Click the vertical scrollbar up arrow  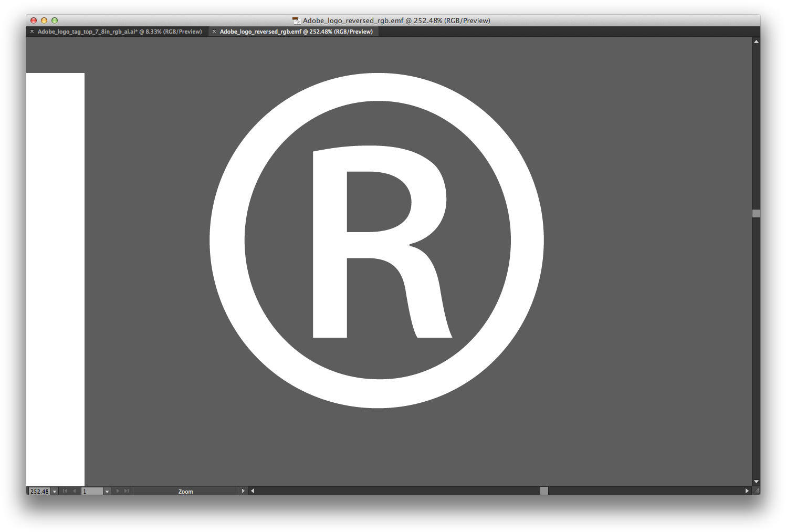click(x=756, y=41)
